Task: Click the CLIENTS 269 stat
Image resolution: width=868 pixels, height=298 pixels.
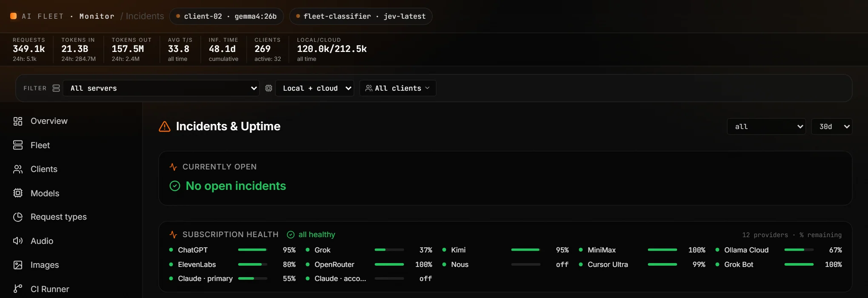Action: point(268,49)
